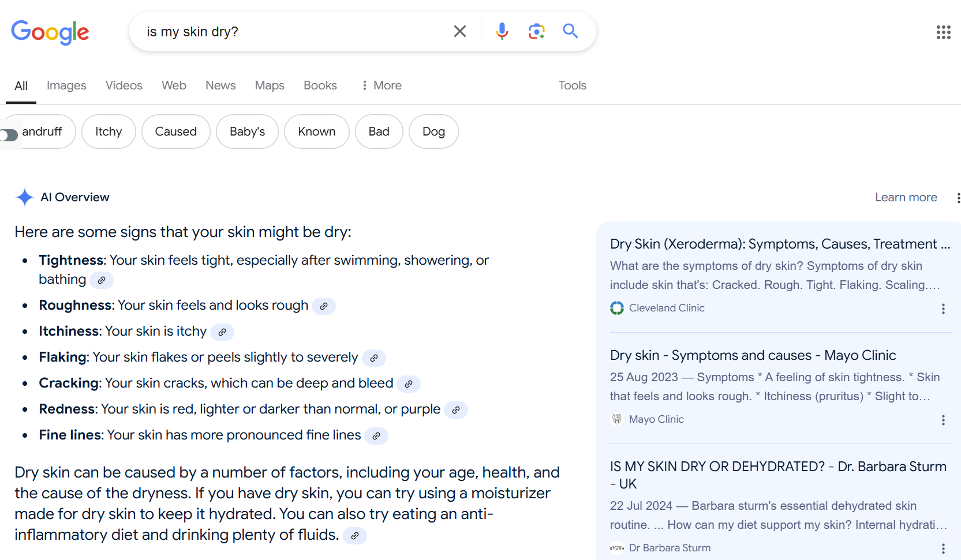Screen dimensions: 961x560
Task: Switch to the Videos tab
Action: 124,85
